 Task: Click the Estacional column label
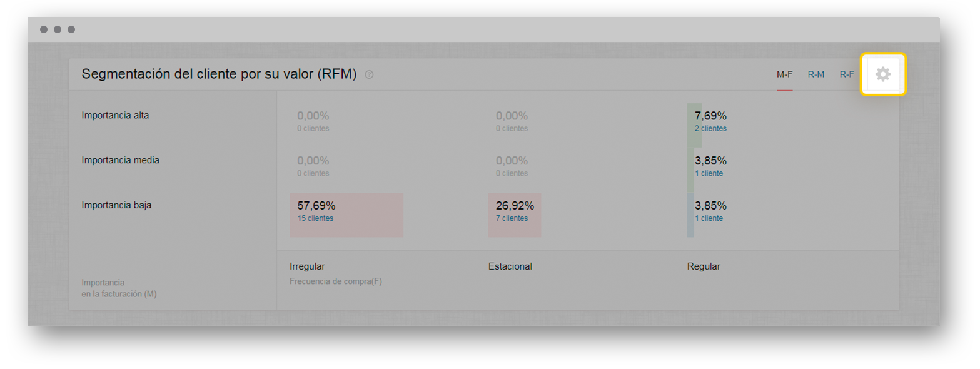coord(510,266)
